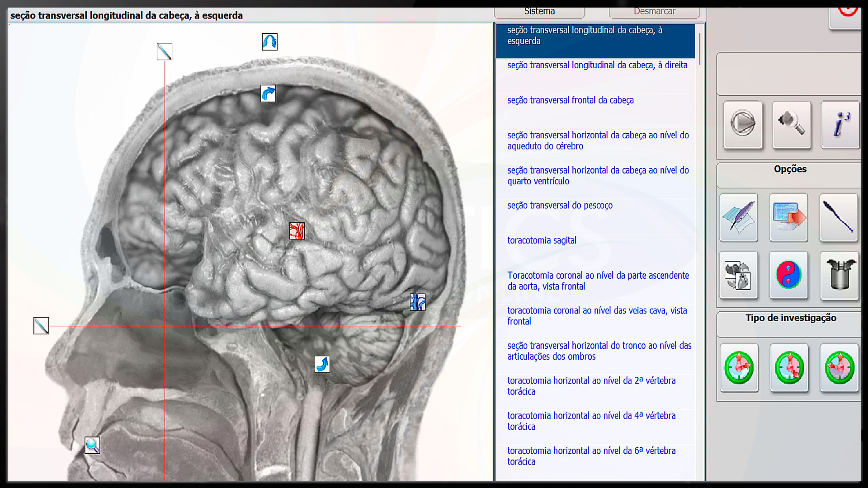Screen dimensions: 868x488
Task: Select trunk section at 'articulações dos ombros'
Action: click(x=595, y=356)
